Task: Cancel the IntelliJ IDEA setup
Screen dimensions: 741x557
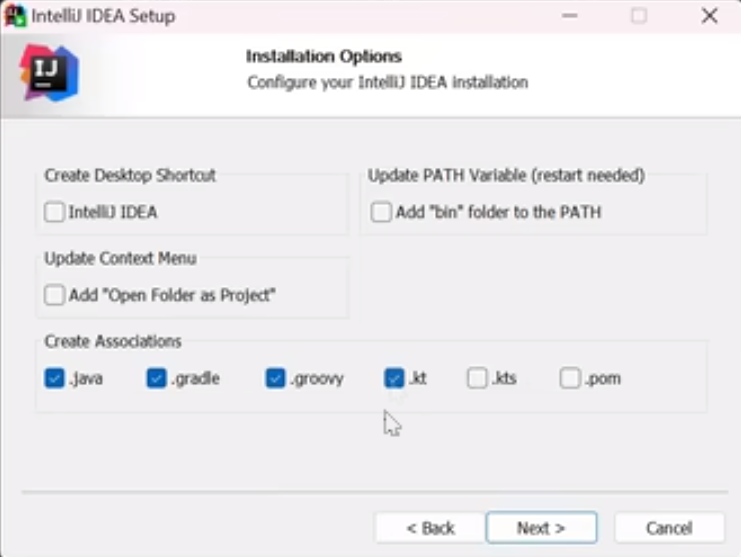Action: tap(669, 527)
